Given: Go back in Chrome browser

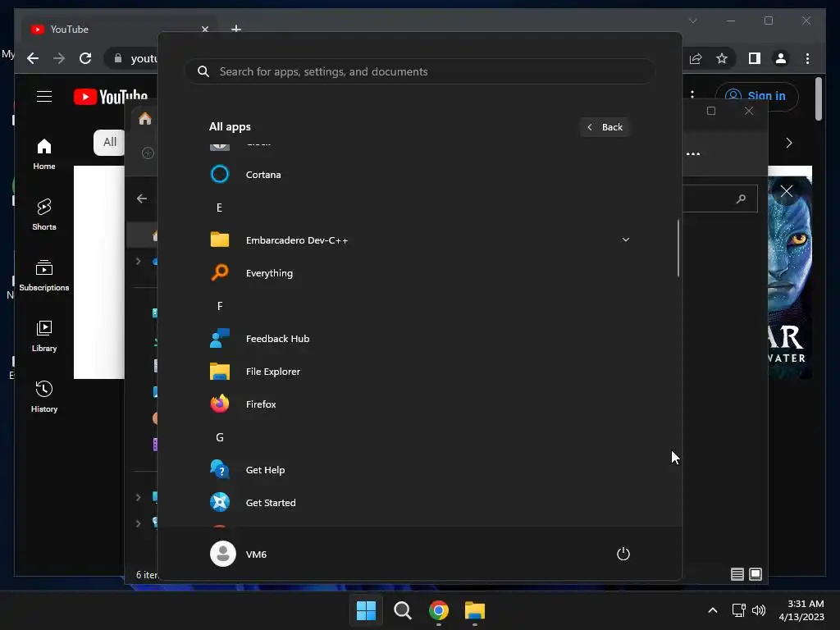Looking at the screenshot, I should tap(33, 58).
